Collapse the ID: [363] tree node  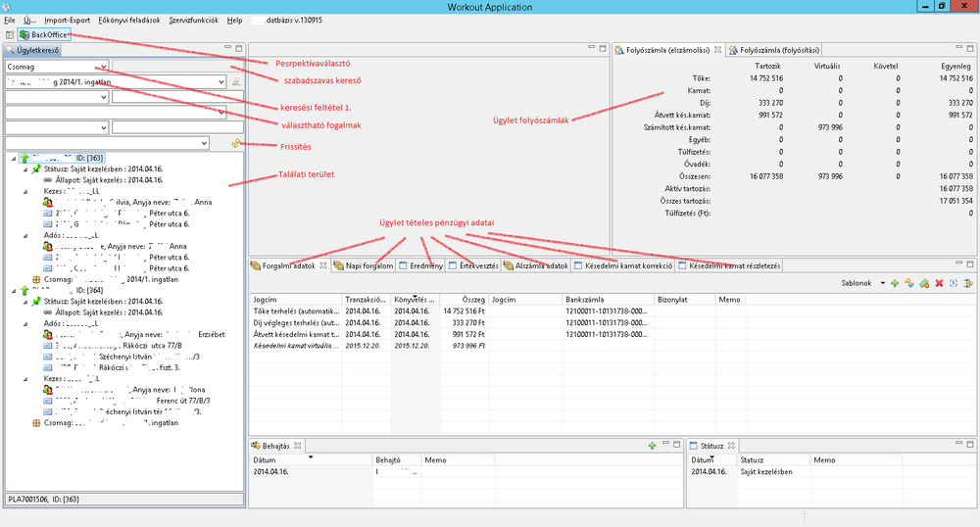tap(15, 159)
